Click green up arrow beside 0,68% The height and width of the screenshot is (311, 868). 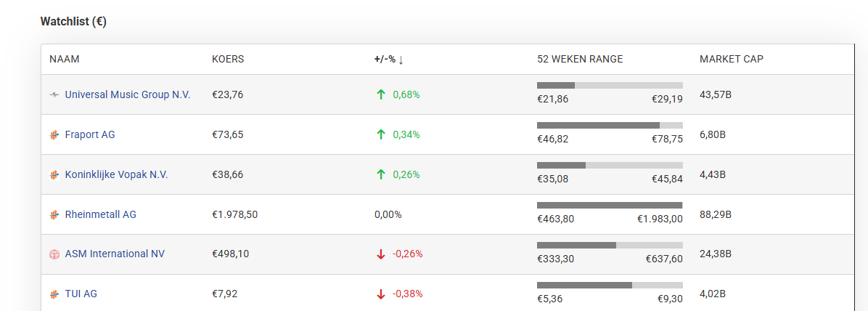click(380, 94)
